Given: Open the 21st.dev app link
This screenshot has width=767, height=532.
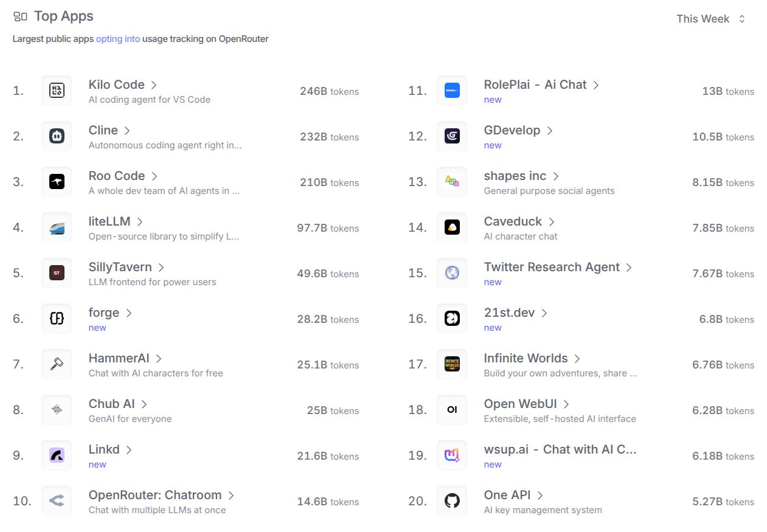Looking at the screenshot, I should click(x=510, y=313).
